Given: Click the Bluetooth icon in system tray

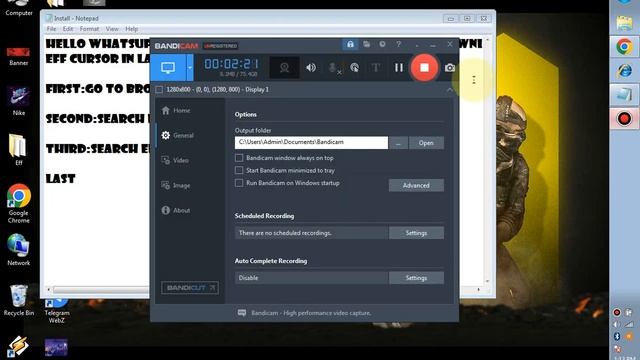Looking at the screenshot, I should tap(617, 336).
